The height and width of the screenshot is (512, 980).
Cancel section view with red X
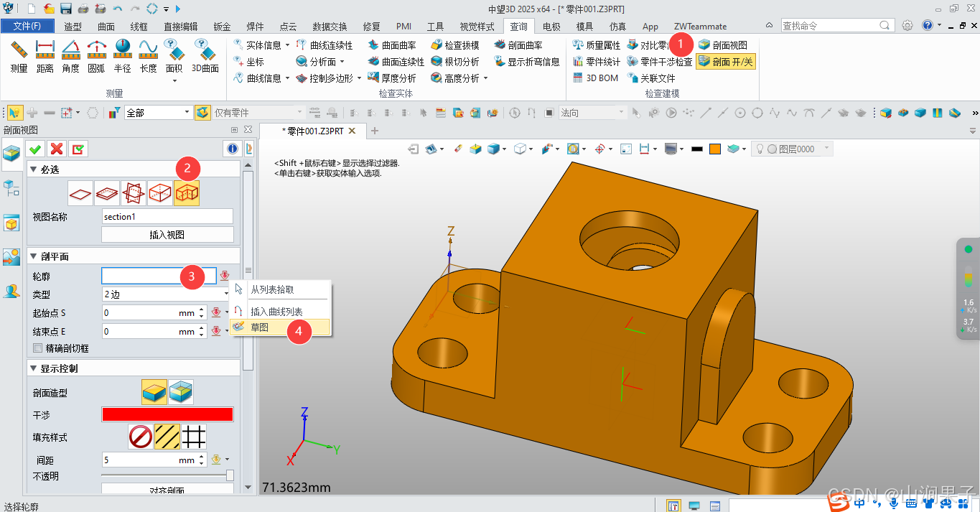(56, 149)
